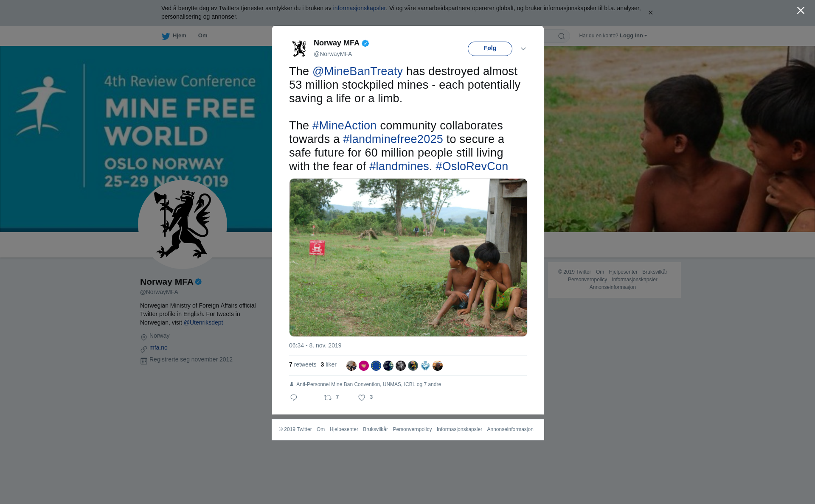Image resolution: width=815 pixels, height=504 pixels.
Task: Click the Twitter bird Hjem icon
Action: (166, 36)
